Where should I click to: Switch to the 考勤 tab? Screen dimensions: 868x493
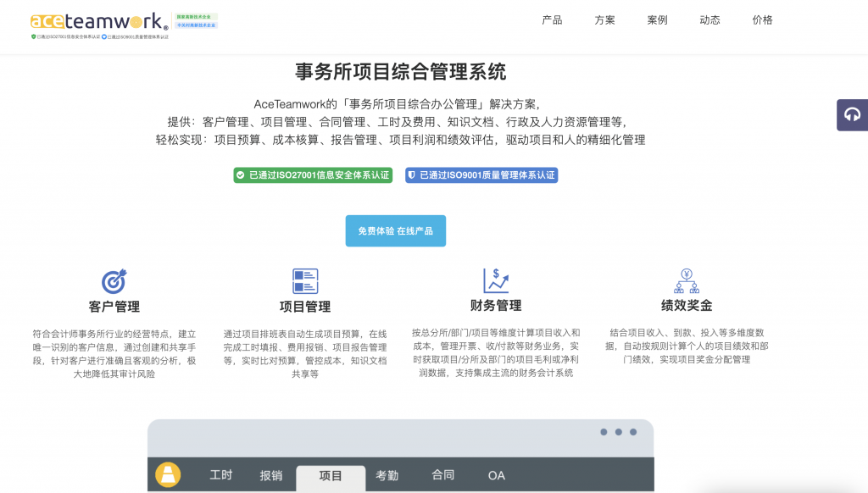tap(387, 475)
